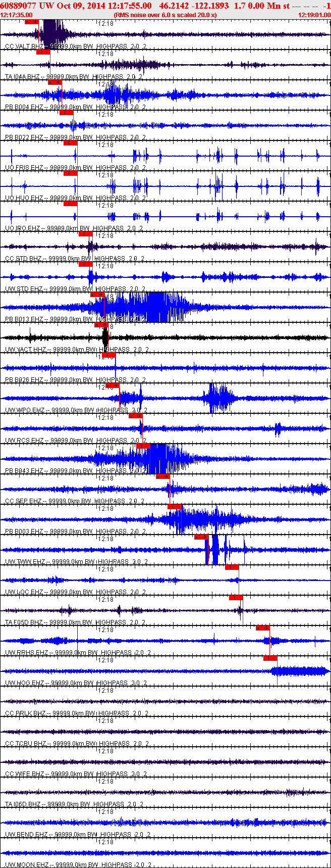Click the red pick marker on CC VALT trace
331x868 pixels.
tap(31, 22)
